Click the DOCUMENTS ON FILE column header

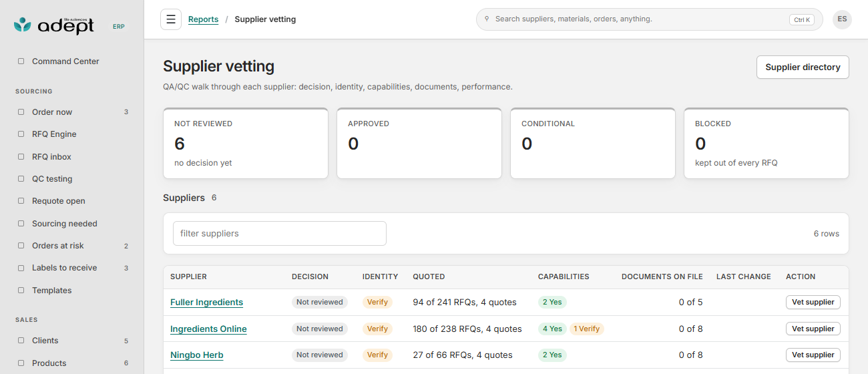click(662, 276)
